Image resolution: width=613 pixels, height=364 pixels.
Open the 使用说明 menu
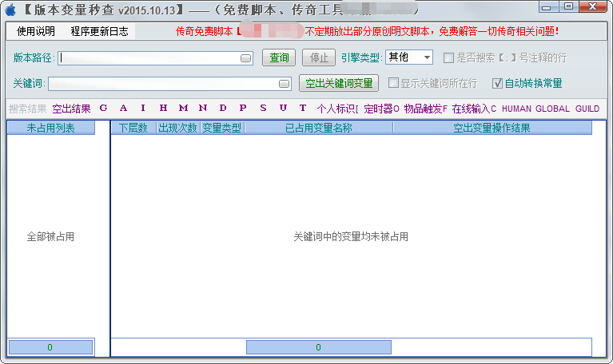(x=36, y=32)
